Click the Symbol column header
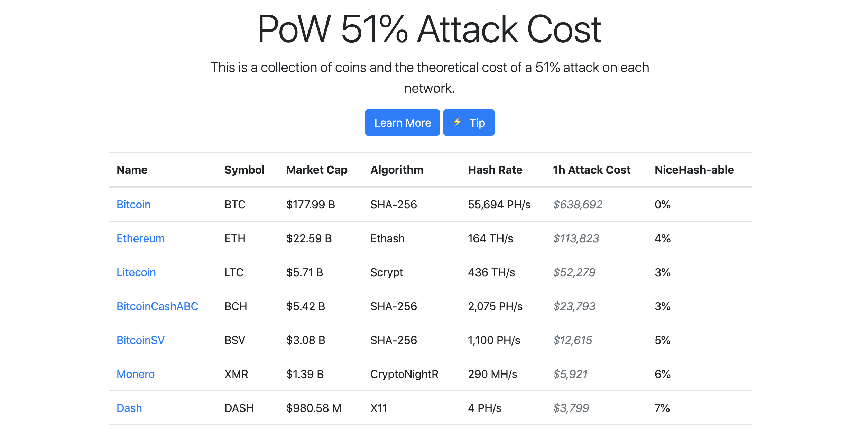 coord(244,170)
